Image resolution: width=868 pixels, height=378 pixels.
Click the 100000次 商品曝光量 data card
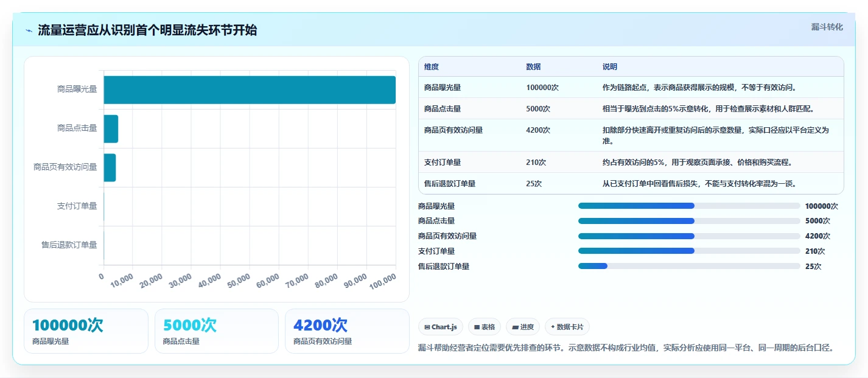point(86,331)
